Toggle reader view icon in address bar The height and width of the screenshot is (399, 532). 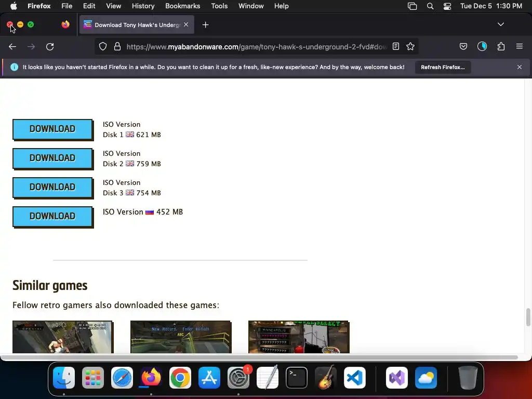point(395,46)
